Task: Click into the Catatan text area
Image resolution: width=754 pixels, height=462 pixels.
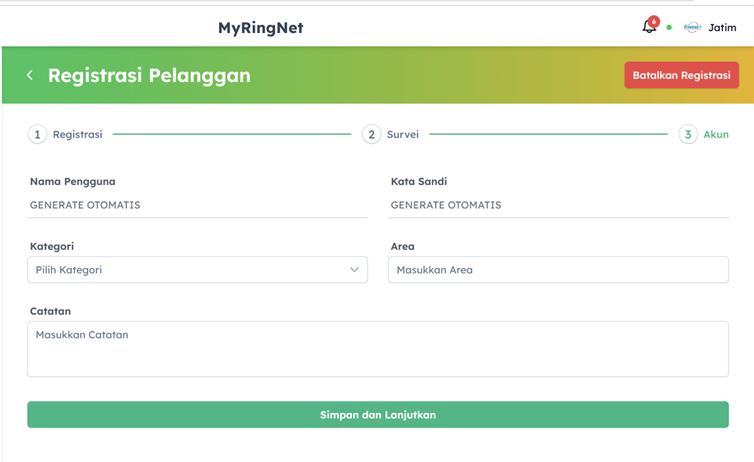Action: coord(378,349)
